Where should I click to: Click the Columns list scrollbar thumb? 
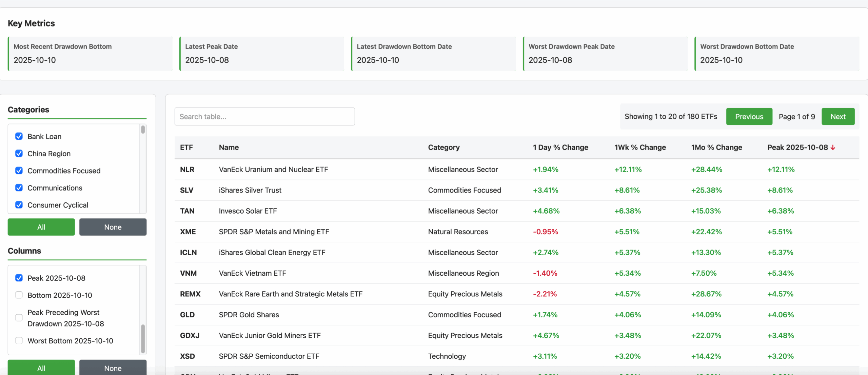pyautogui.click(x=143, y=338)
